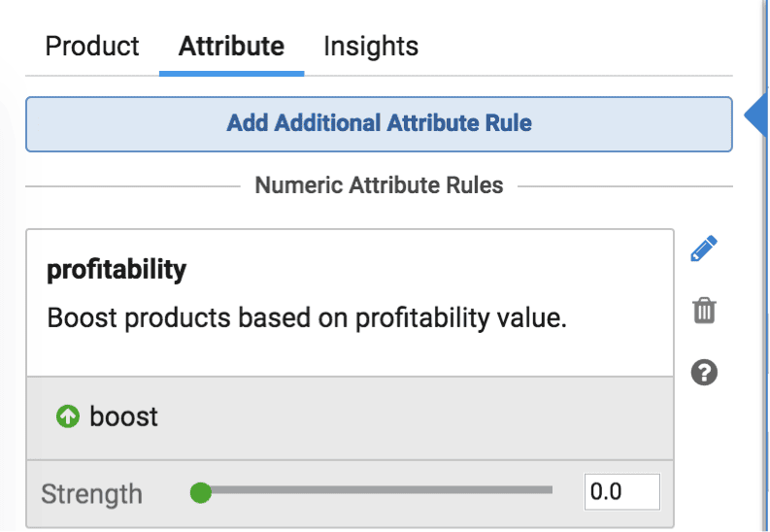Focus the Strength value field showing 0.0

(621, 492)
